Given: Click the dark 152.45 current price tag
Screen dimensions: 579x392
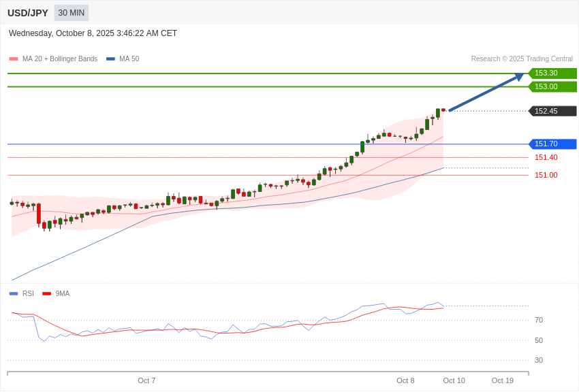Looking at the screenshot, I should point(552,111).
